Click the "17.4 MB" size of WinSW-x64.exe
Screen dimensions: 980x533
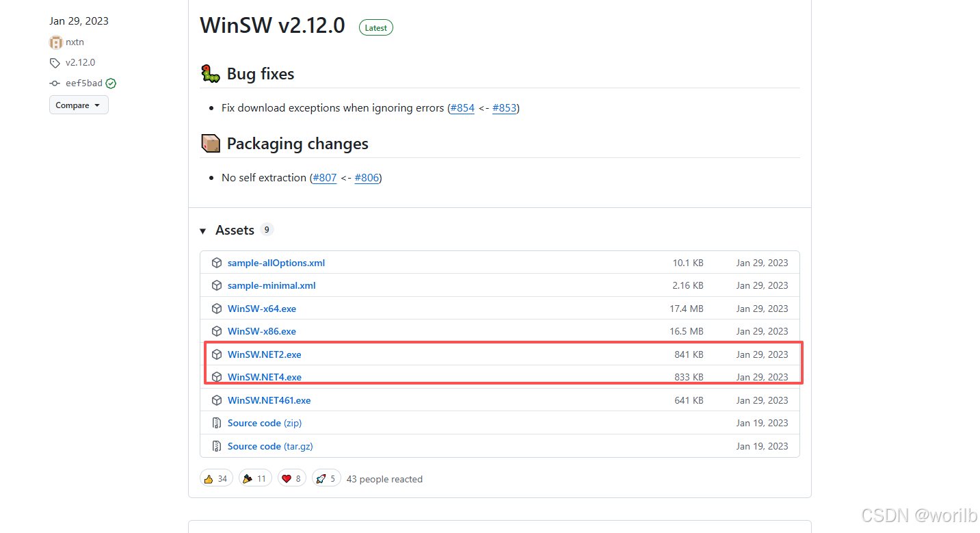687,309
